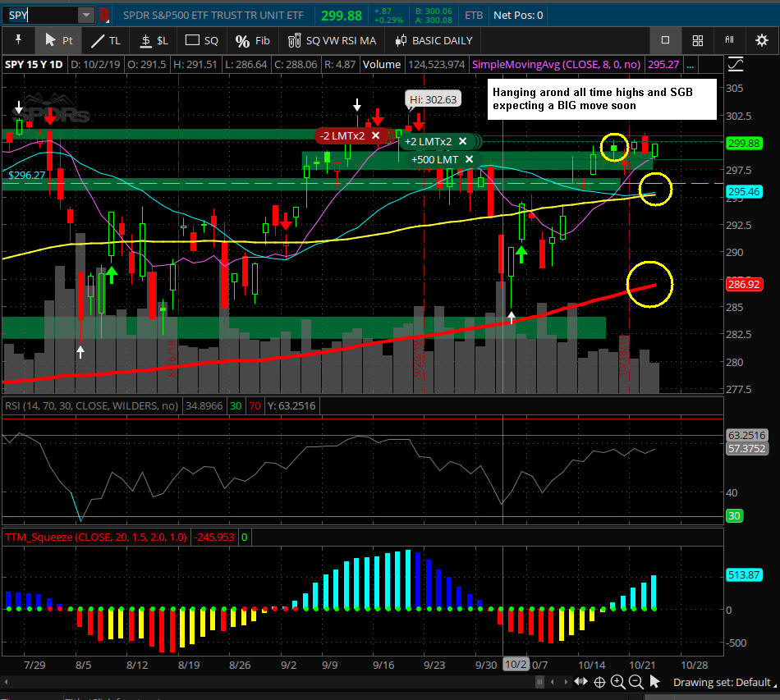Toggle the four-chart grid layout button
Viewport: 780px width, 700px height.
[697, 39]
